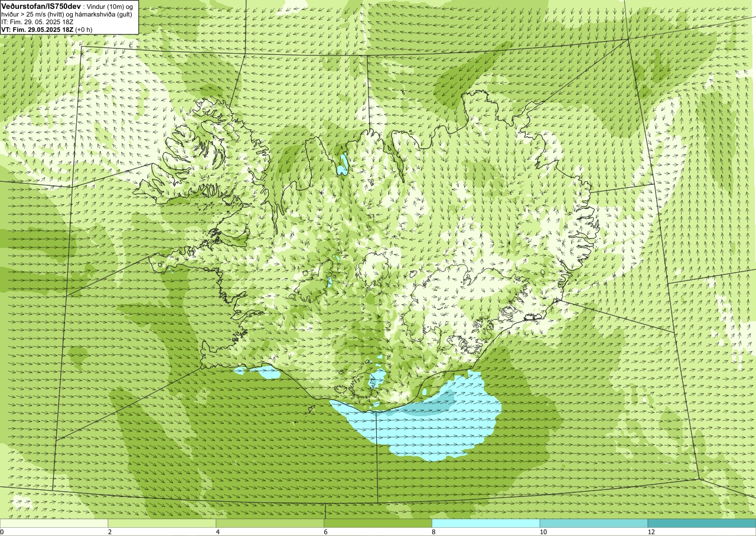Click legend tick label "4"

click(218, 532)
